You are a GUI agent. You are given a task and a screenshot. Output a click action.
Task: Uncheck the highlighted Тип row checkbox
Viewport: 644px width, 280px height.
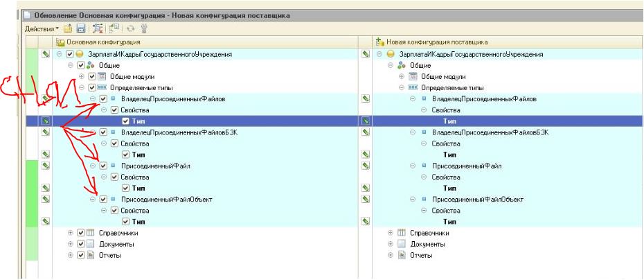[x=125, y=121]
